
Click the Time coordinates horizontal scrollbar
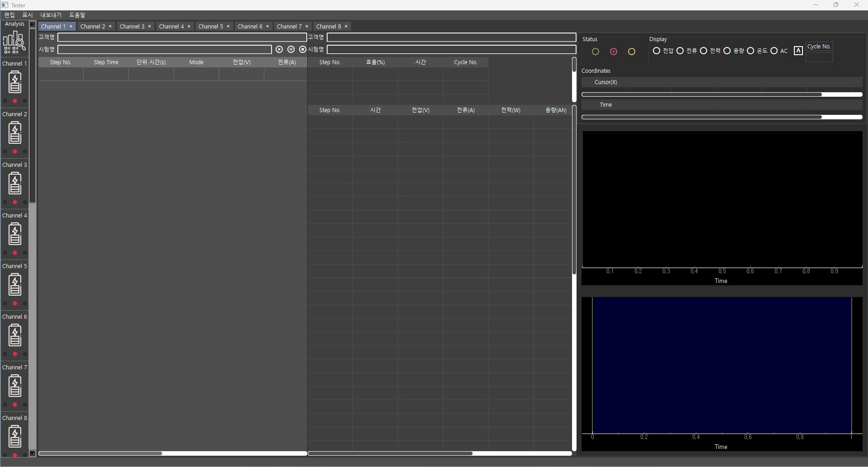point(722,117)
